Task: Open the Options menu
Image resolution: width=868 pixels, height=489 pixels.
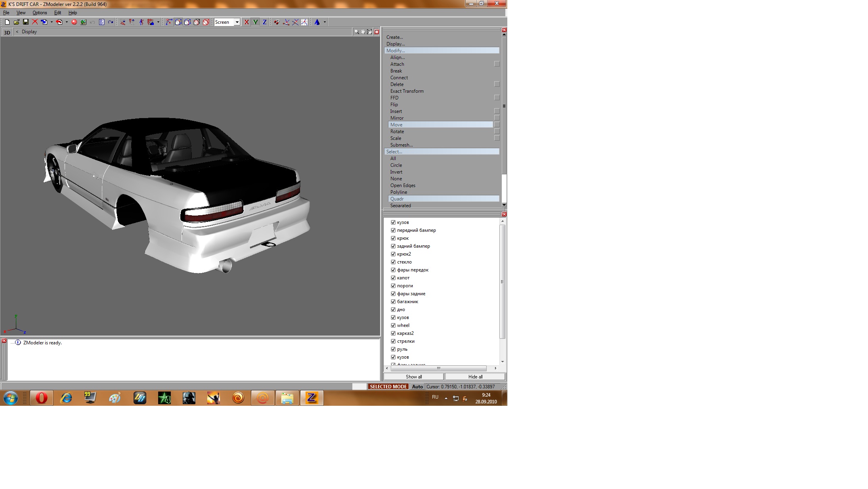Action: tap(40, 13)
